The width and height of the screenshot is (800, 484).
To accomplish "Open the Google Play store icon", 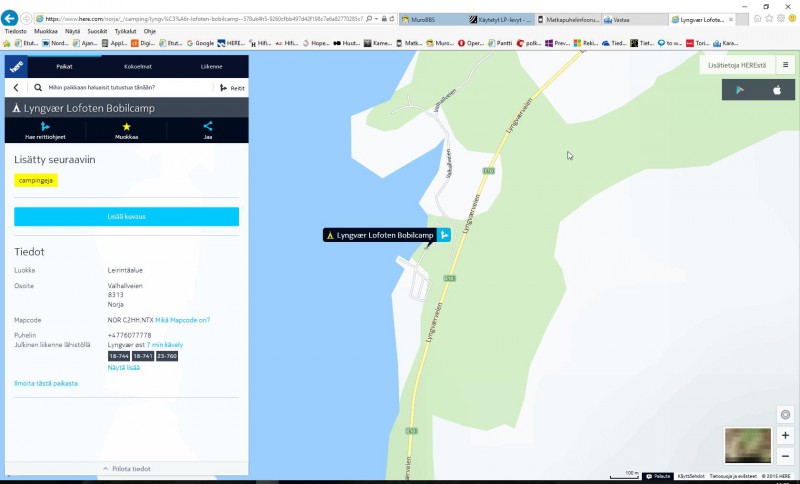I will [x=740, y=90].
